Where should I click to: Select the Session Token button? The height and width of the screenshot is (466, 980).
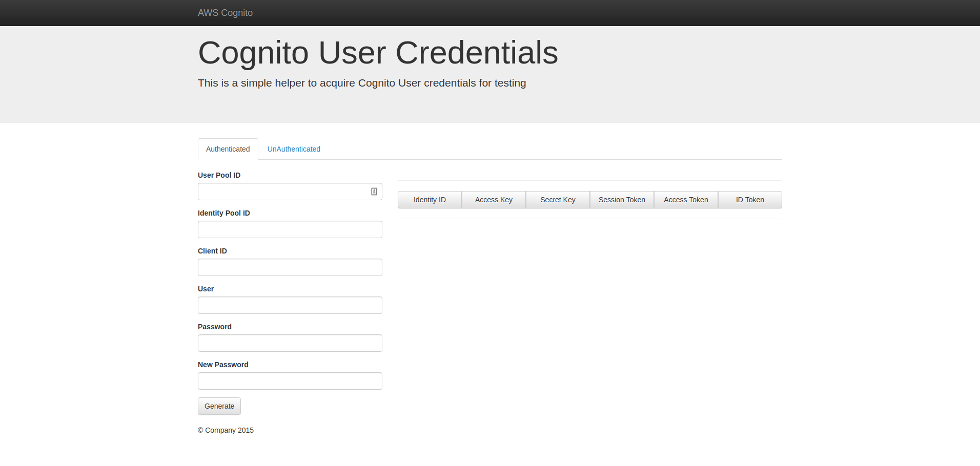click(622, 200)
